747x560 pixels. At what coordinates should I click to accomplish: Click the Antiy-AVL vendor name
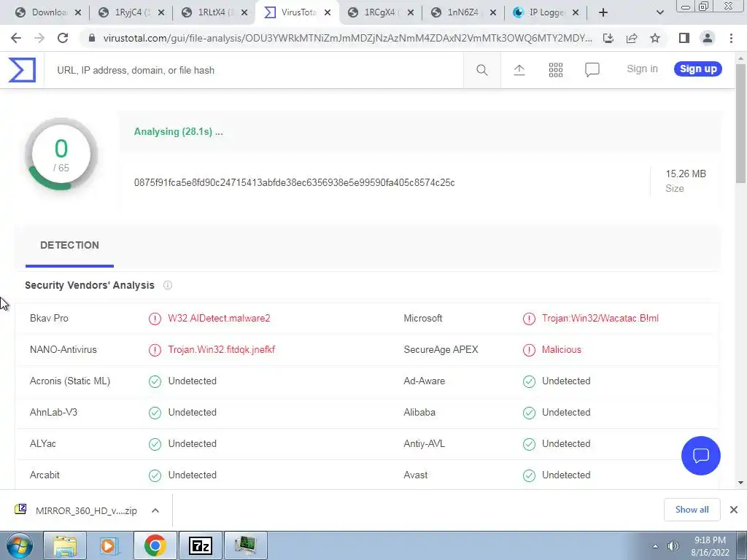(424, 444)
